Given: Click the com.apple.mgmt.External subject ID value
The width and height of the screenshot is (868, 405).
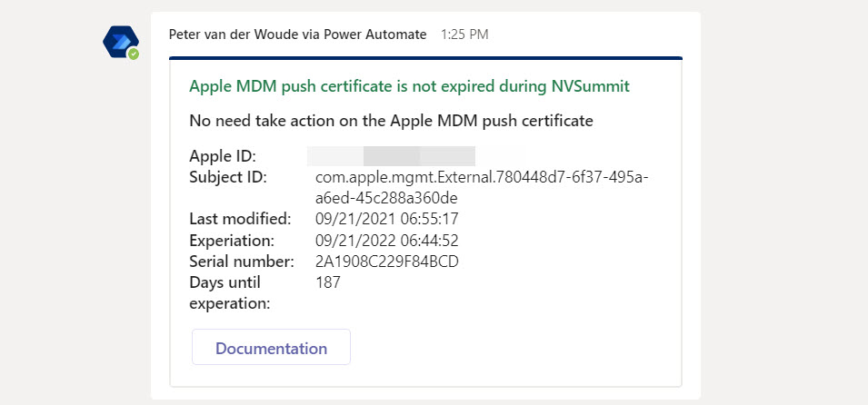Looking at the screenshot, I should [481, 188].
